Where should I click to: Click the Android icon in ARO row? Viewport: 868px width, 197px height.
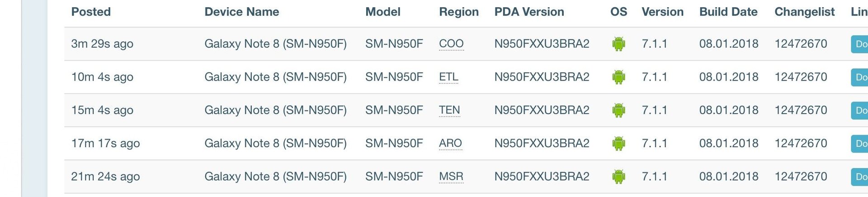pos(618,144)
